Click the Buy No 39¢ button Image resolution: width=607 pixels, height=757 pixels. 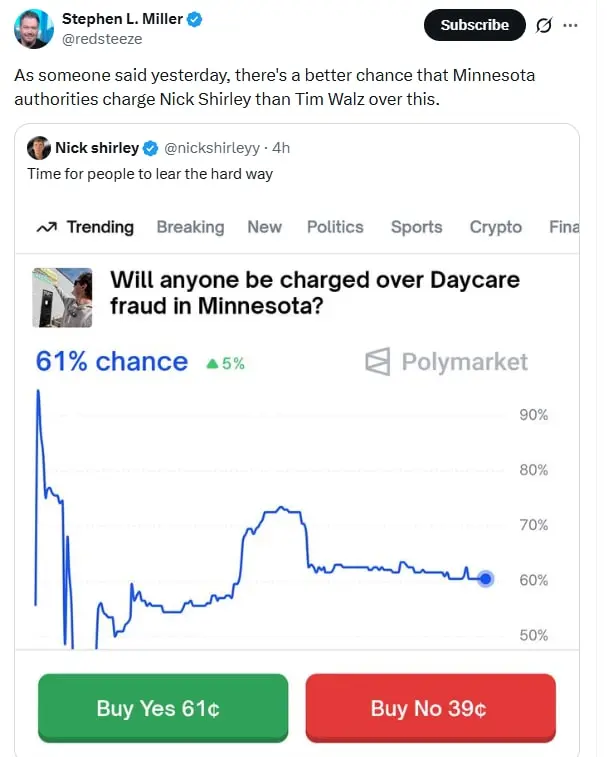click(x=430, y=708)
